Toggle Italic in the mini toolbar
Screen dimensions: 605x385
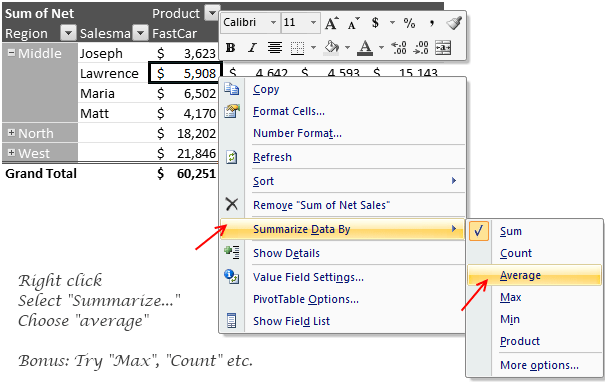pos(252,48)
